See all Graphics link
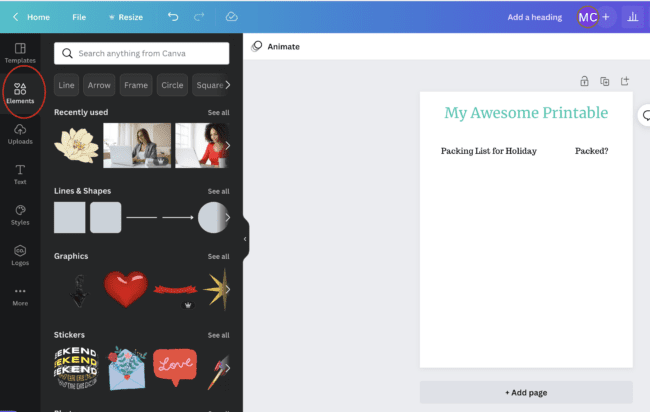The height and width of the screenshot is (412, 650). [218, 257]
